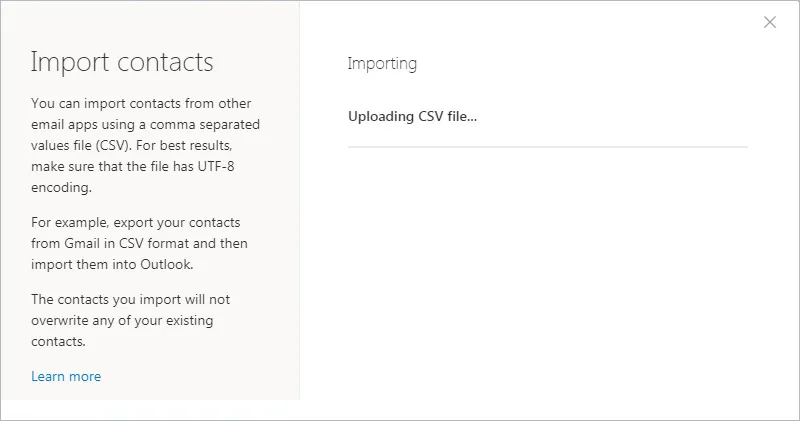The width and height of the screenshot is (800, 421).
Task: Click the Importing section title
Action: [382, 64]
